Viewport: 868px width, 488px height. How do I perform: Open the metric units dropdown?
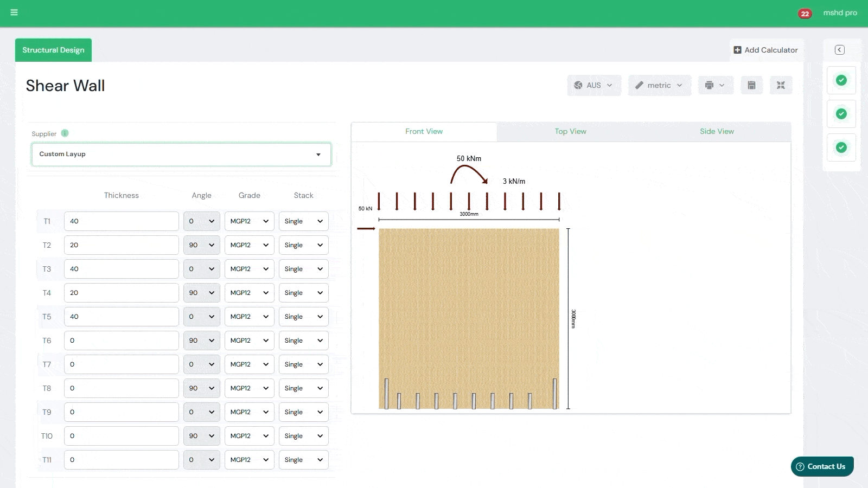click(x=659, y=85)
